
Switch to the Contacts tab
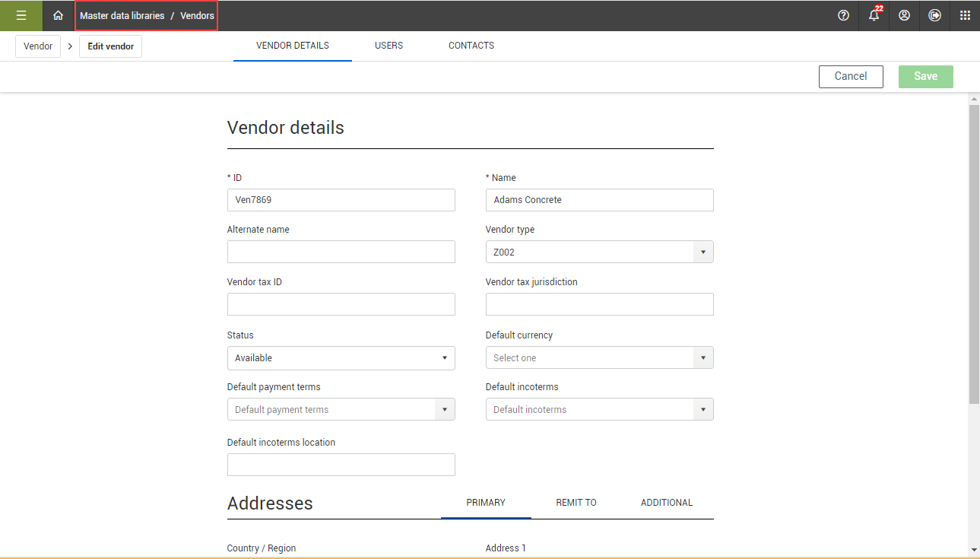[x=471, y=46]
